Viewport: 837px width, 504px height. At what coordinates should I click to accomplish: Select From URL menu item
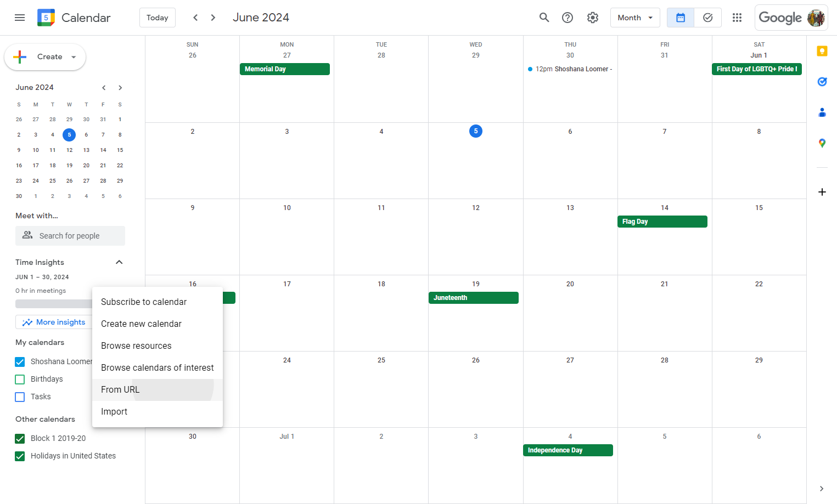[158, 390]
